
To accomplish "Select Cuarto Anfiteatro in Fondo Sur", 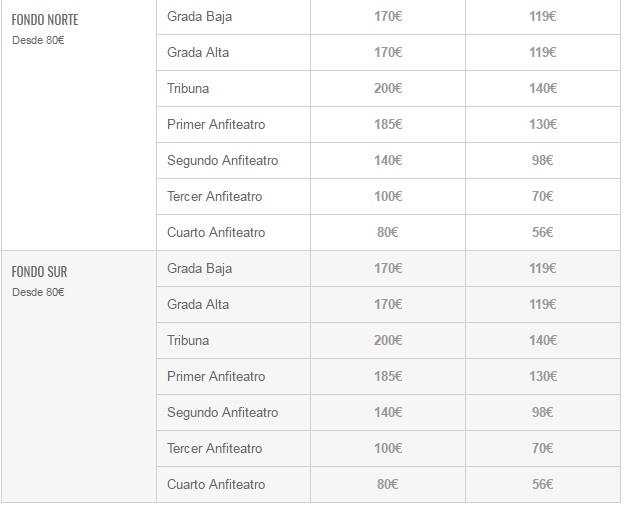I will [216, 484].
